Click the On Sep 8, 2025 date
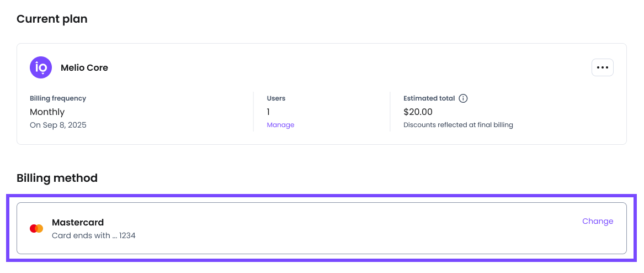The width and height of the screenshot is (644, 273). pyautogui.click(x=58, y=125)
